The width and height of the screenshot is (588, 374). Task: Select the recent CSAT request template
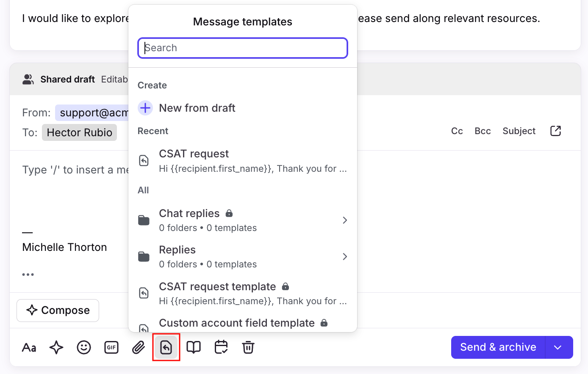pos(242,161)
